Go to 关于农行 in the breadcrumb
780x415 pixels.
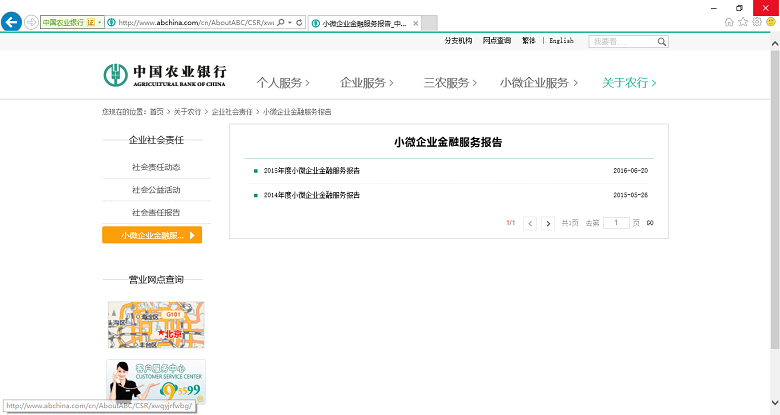pos(187,112)
